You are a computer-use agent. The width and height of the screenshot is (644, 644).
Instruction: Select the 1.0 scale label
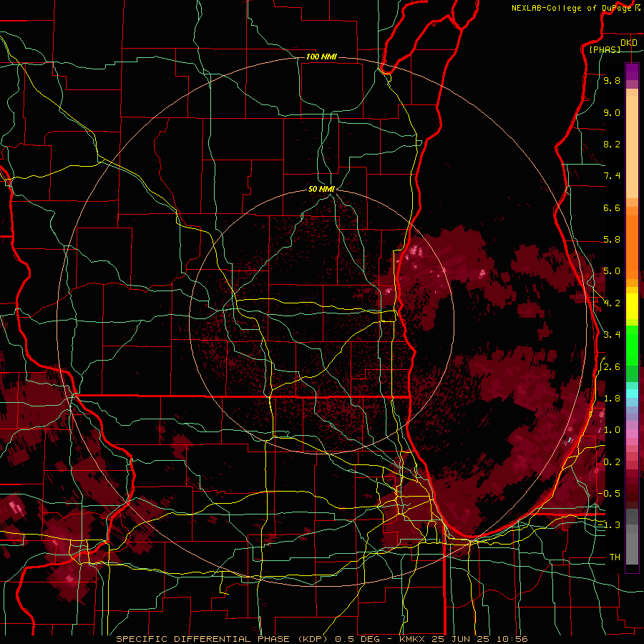coord(612,430)
